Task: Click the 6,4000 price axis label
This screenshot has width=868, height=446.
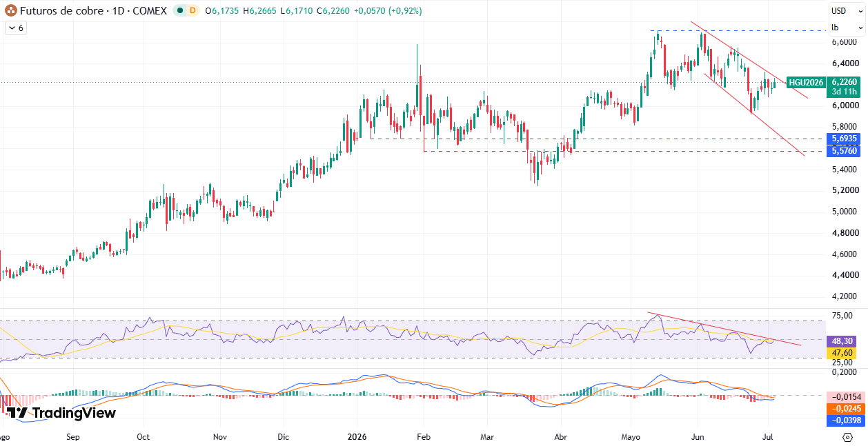Action: (845, 63)
